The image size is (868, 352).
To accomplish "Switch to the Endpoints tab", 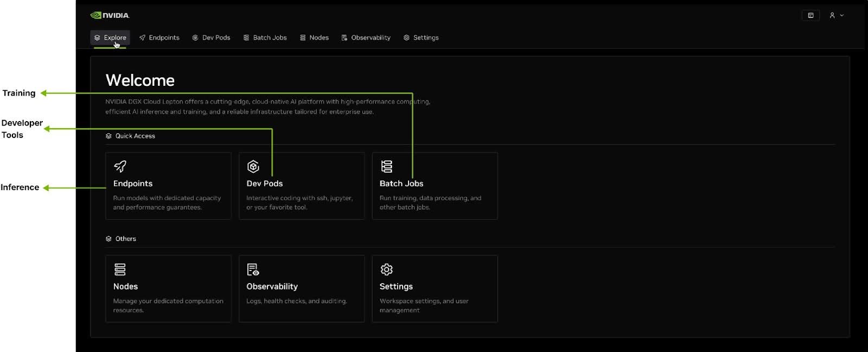I will click(x=159, y=37).
